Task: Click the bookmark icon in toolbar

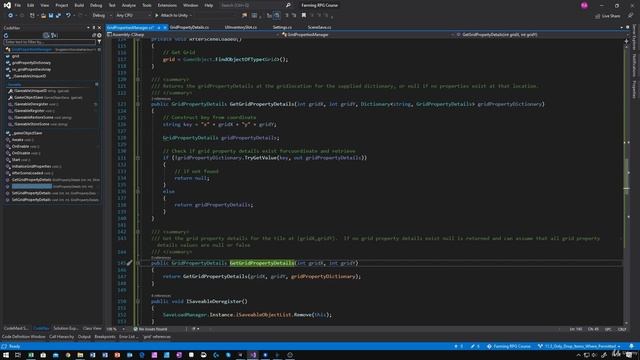Action: [304, 16]
